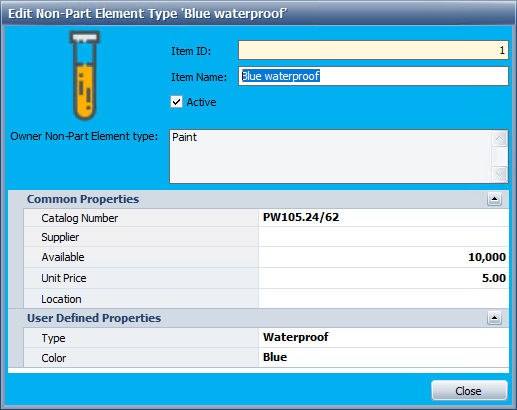Click the empty Location value cell
Screen dimensions: 517x410
[x=384, y=299]
